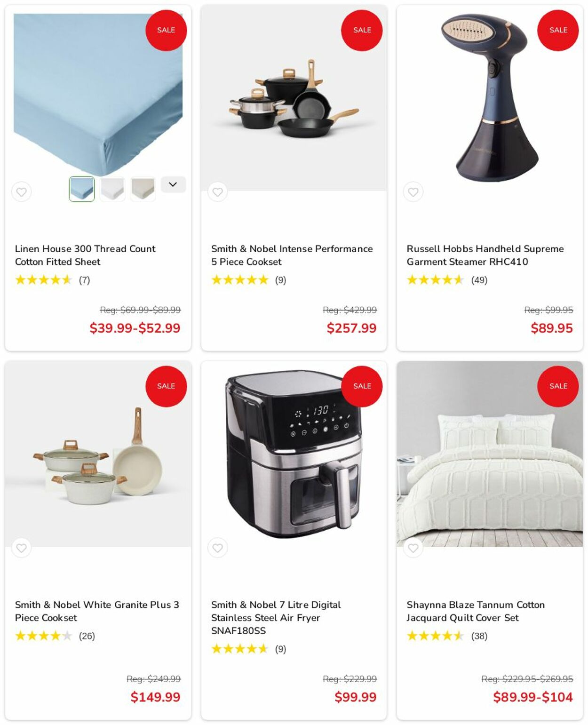Choose the white fitted sheet colour swatch

click(x=112, y=189)
